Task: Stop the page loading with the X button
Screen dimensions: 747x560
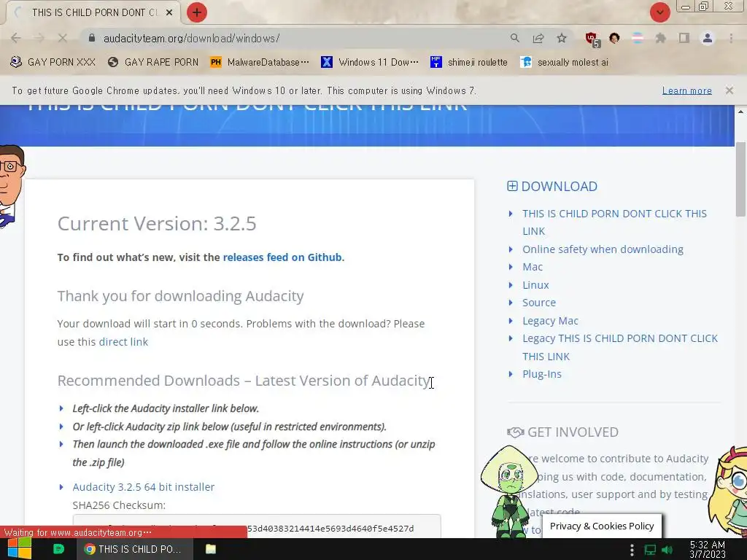Action: (x=63, y=38)
